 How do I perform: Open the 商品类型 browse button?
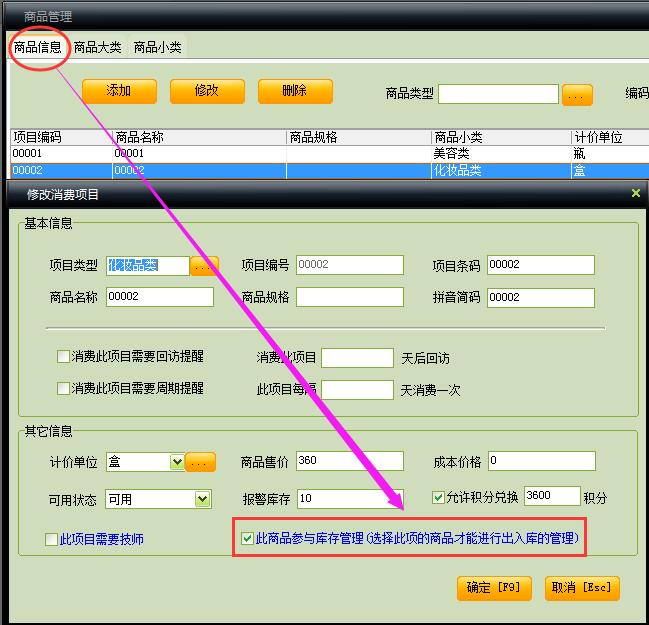click(577, 95)
